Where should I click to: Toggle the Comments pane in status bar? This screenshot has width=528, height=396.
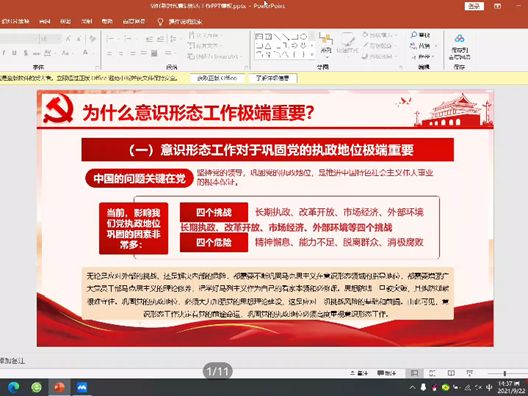point(387,373)
